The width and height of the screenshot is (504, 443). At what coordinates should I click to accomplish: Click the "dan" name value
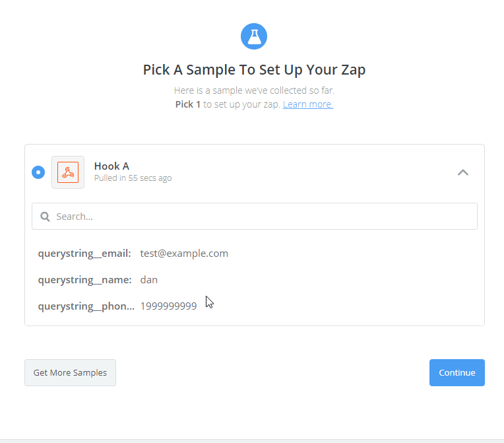click(149, 280)
